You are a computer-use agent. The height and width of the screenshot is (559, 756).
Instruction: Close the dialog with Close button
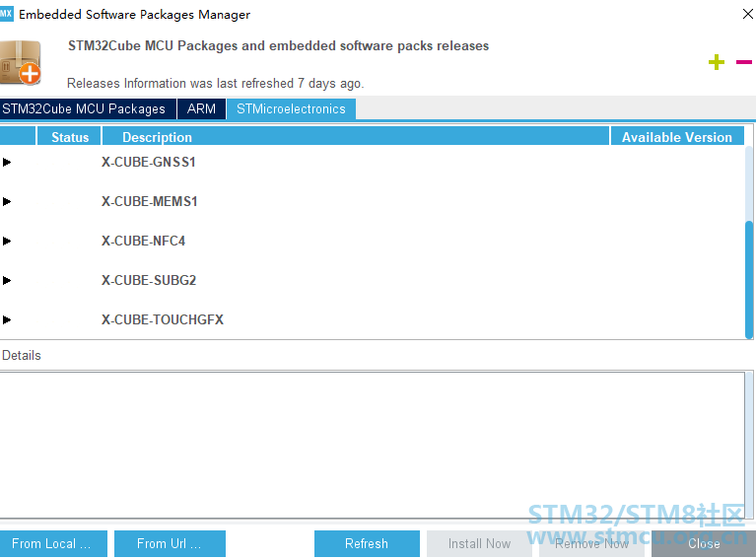704,543
